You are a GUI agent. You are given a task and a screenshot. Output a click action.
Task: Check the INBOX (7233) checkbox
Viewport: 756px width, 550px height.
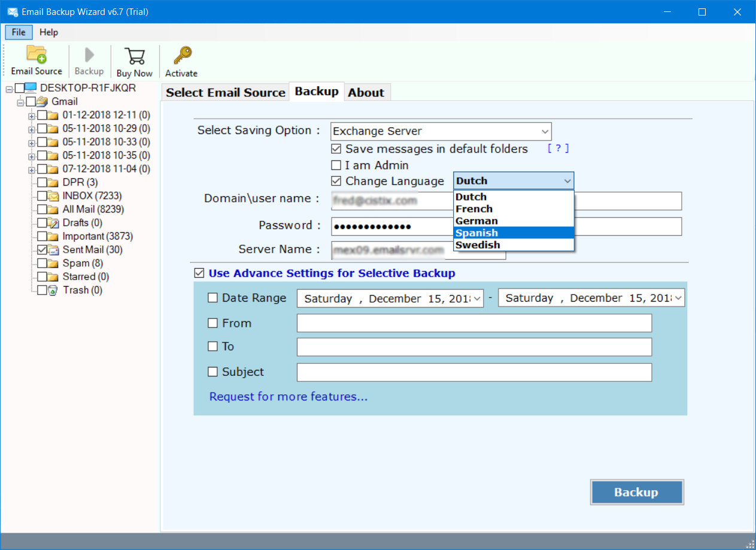[42, 196]
